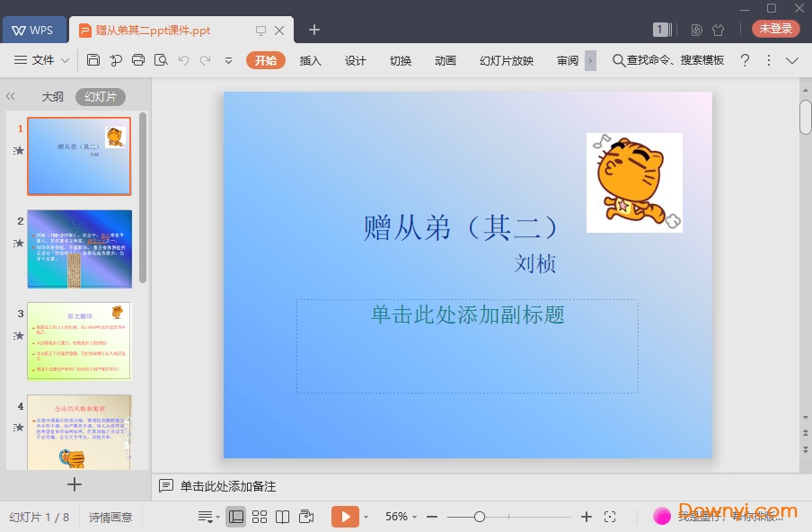This screenshot has width=812, height=532.
Task: Click the fit-slide-to-window icon
Action: click(610, 517)
